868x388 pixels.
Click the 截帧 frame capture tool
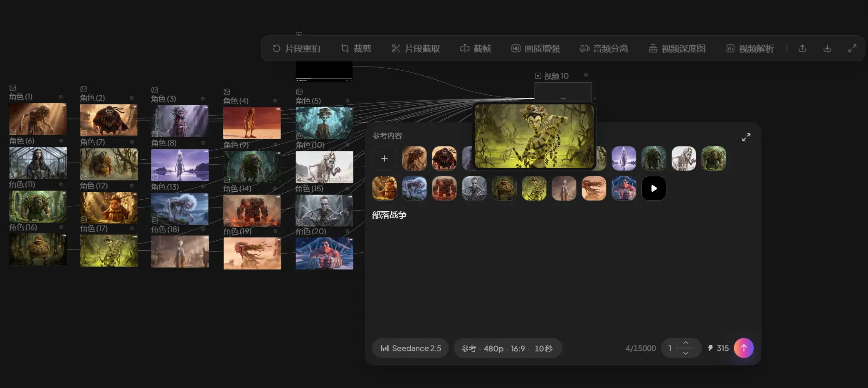point(476,49)
